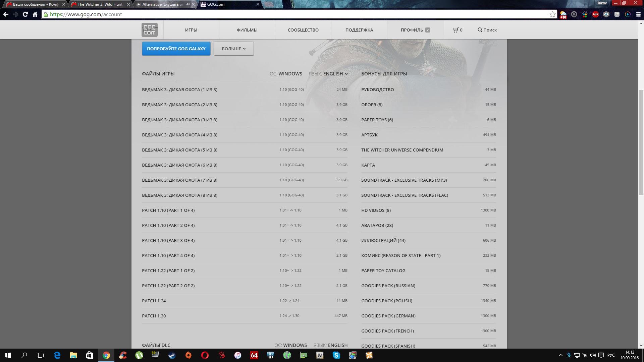Open the AdBlock Plus extension icon
644x362 pixels.
595,14
